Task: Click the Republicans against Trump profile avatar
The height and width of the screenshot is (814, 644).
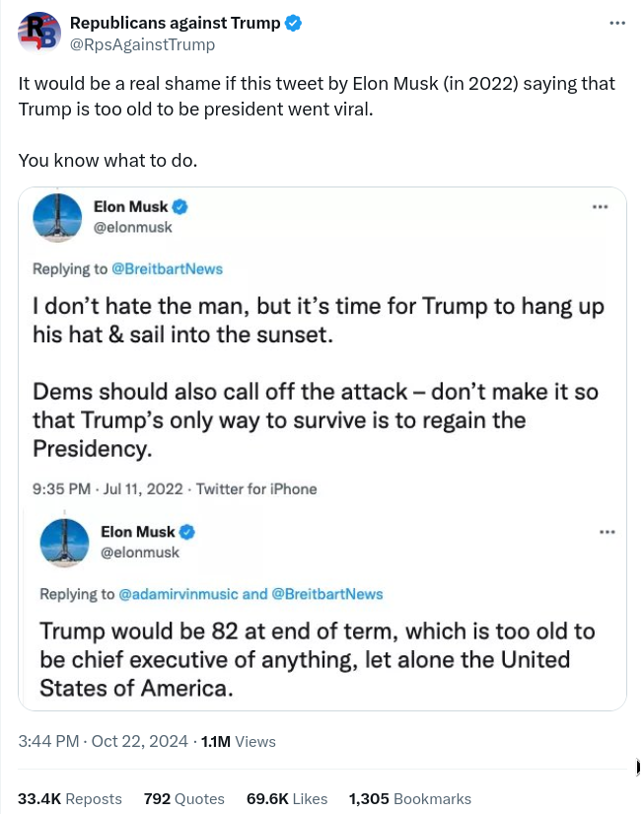Action: coord(38,33)
